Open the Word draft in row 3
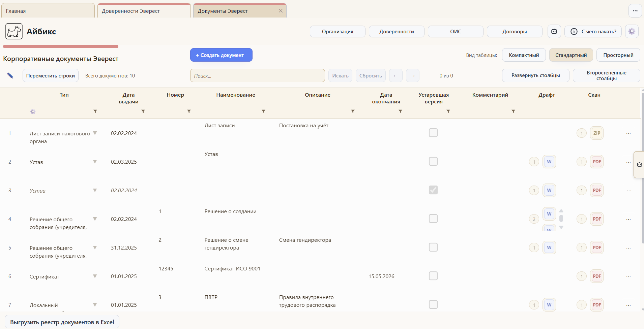644x329 pixels. 549,190
